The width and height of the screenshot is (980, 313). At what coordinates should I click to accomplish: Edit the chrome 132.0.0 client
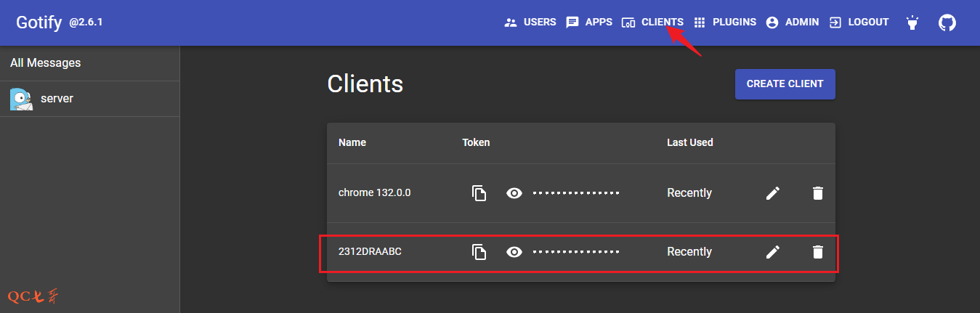tap(773, 193)
